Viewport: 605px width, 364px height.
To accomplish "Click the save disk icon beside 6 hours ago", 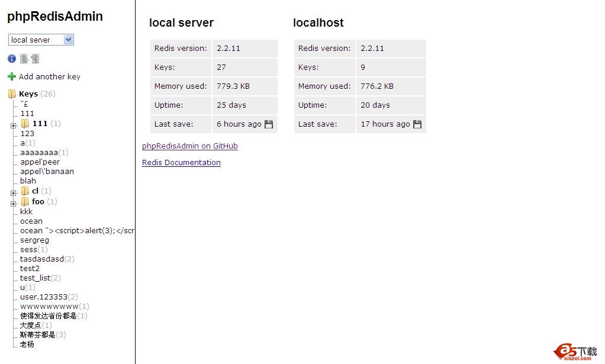I will click(269, 124).
